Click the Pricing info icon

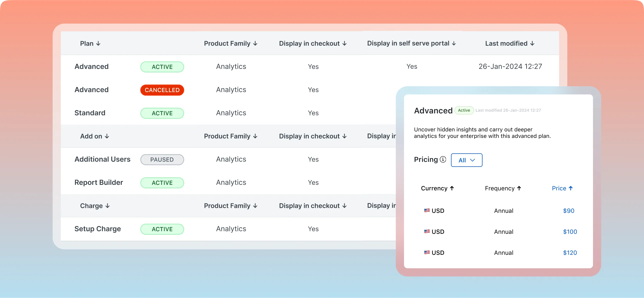[x=443, y=159]
